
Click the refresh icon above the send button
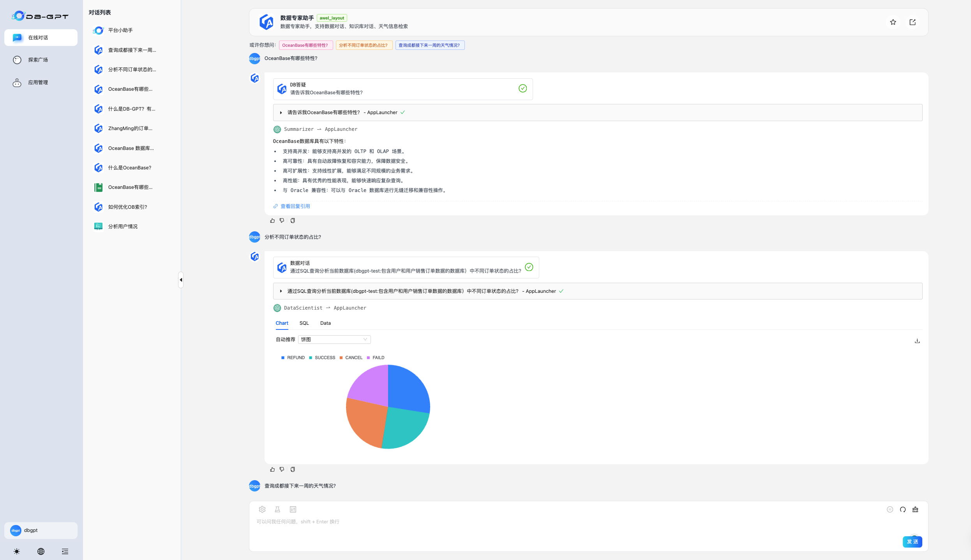coord(903,509)
